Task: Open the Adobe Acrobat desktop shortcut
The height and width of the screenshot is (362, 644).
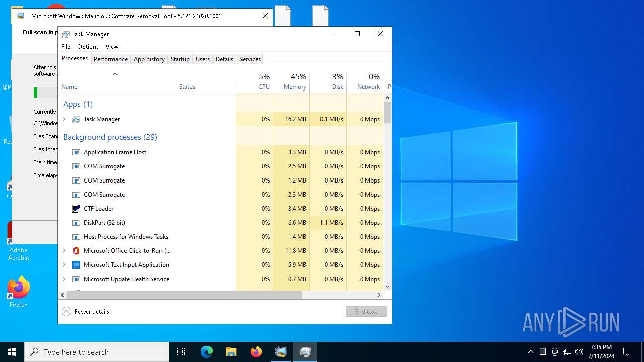Action: [x=19, y=241]
